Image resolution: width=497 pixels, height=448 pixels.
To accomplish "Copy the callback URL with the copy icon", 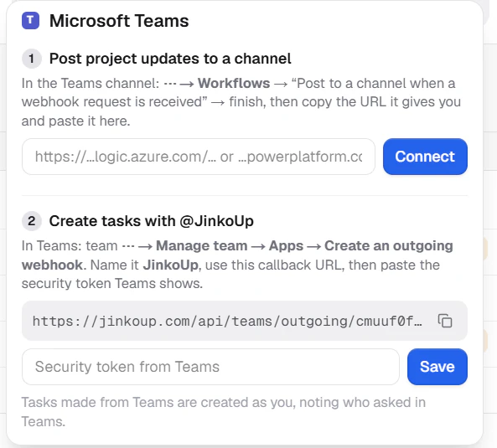I will point(445,321).
